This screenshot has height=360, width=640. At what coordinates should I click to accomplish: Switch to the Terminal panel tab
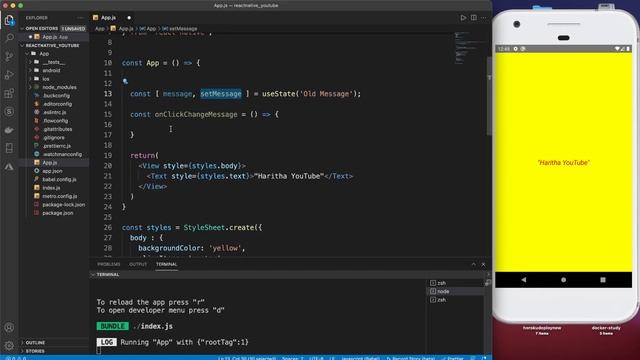[x=167, y=264]
